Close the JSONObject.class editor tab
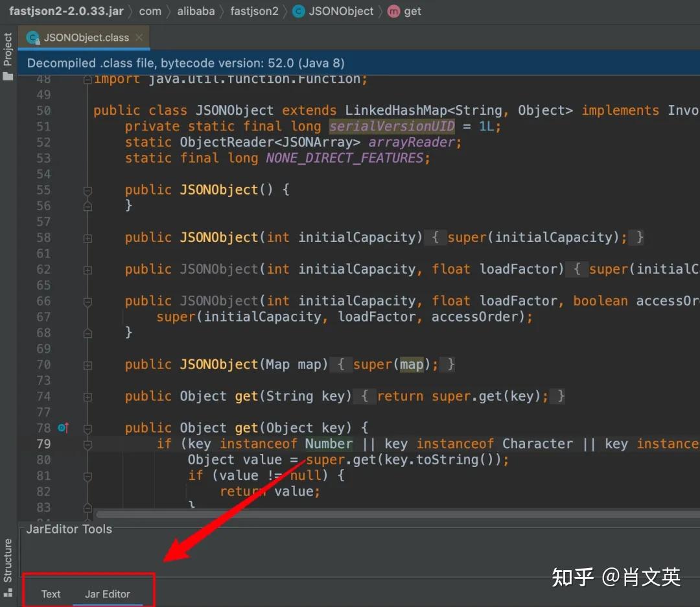 pos(139,38)
